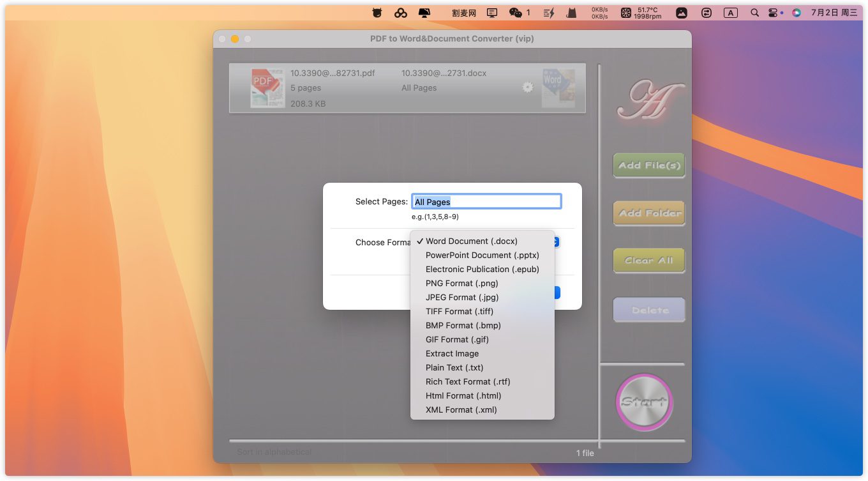Image resolution: width=868 pixels, height=481 pixels.
Task: Click the lightning list menu bar icon
Action: 549,12
